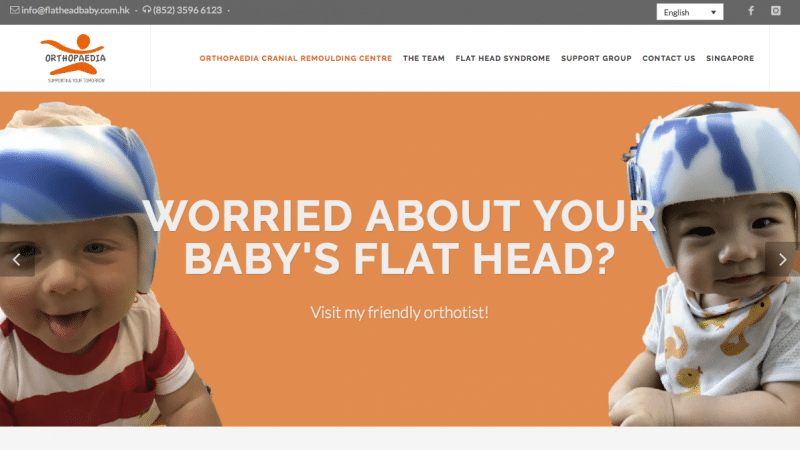Screen dimensions: 800x450
Task: Open the Support Group menu item
Action: 596,58
